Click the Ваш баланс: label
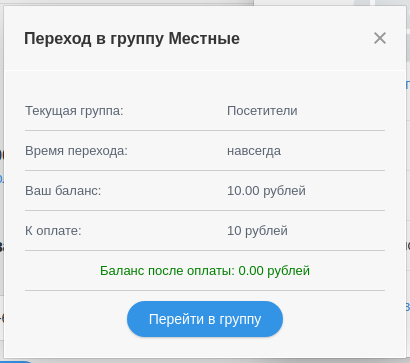 (x=63, y=191)
